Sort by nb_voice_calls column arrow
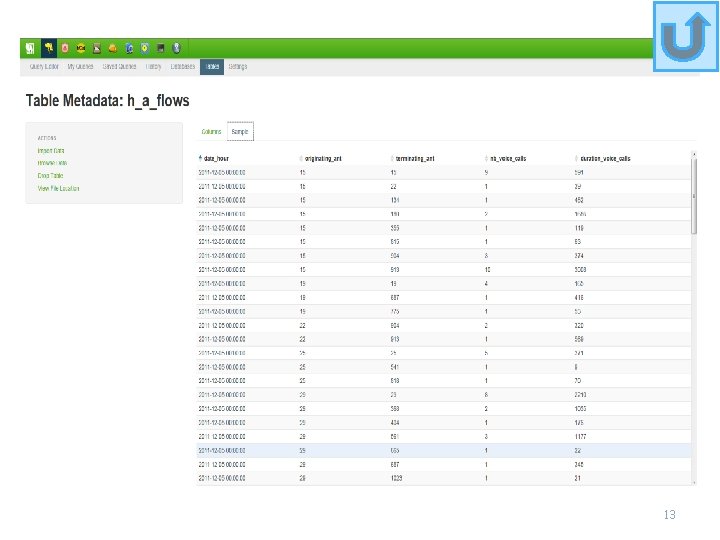 pyautogui.click(x=486, y=158)
